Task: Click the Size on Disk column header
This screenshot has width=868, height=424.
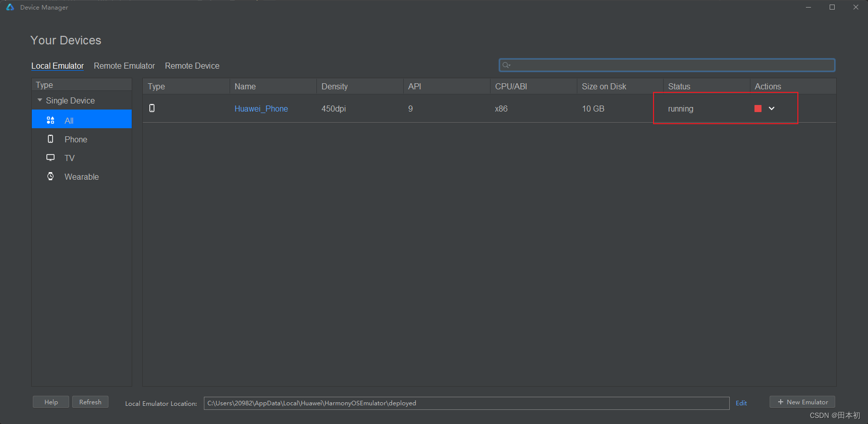Action: click(x=620, y=86)
